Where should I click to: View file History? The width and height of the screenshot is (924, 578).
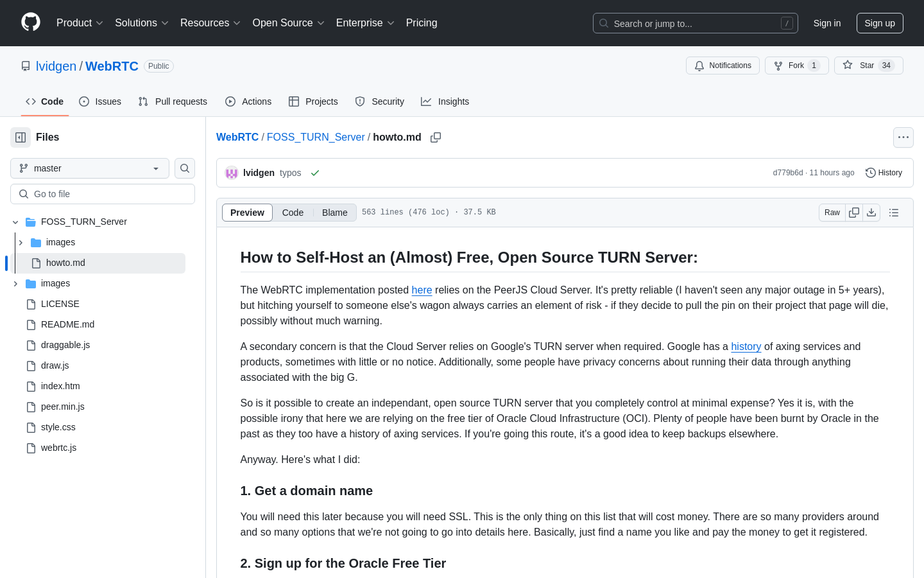point(884,173)
